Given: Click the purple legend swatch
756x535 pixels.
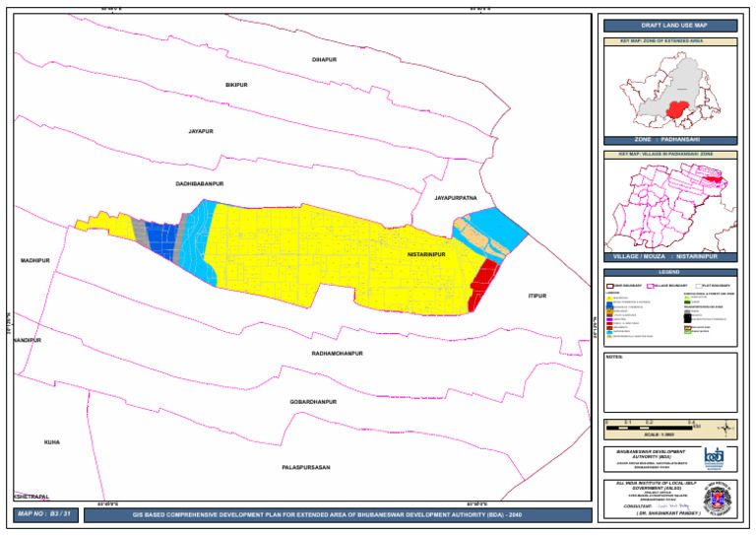Looking at the screenshot, I should (609, 319).
